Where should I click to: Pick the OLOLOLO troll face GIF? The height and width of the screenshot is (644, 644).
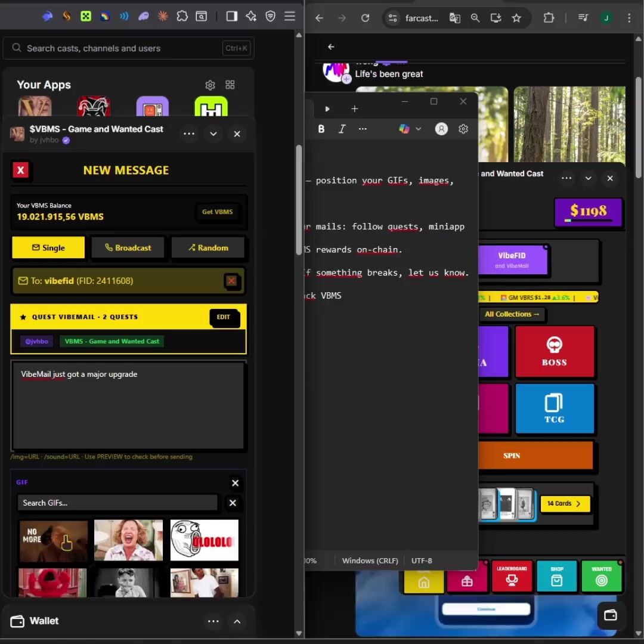coord(204,540)
